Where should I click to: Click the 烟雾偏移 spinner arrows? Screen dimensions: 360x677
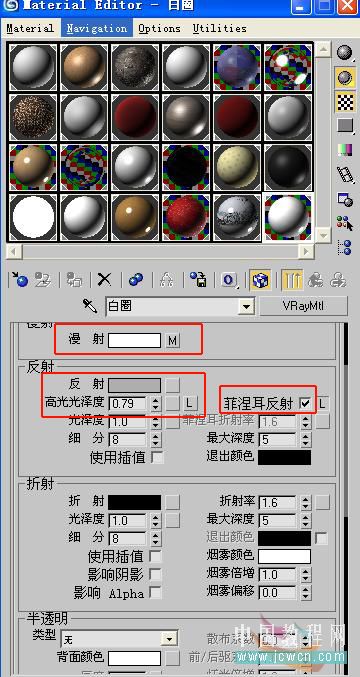point(306,592)
